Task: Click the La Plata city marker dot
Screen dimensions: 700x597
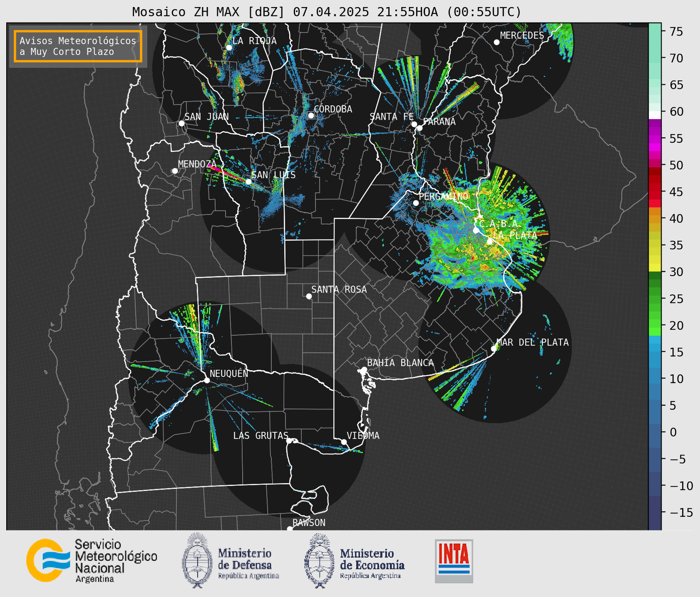Action: pyautogui.click(x=490, y=242)
